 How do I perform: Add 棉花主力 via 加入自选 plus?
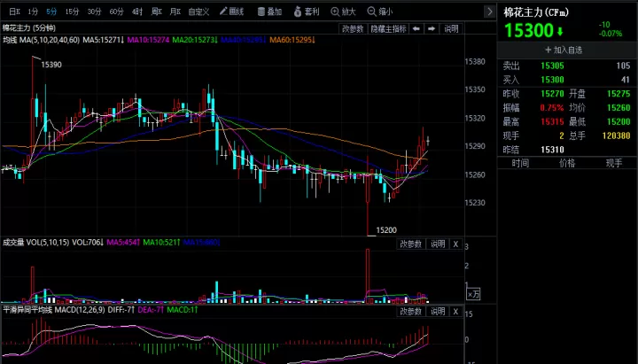point(564,50)
